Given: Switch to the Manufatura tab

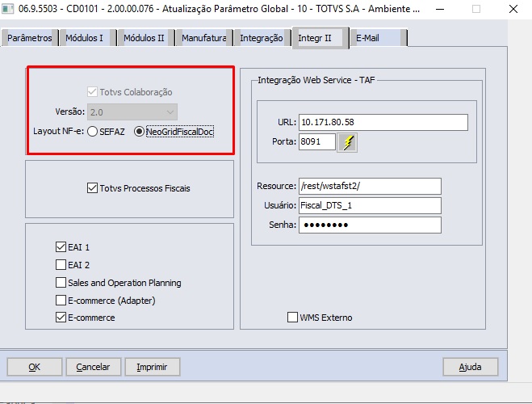Looking at the screenshot, I should [204, 38].
